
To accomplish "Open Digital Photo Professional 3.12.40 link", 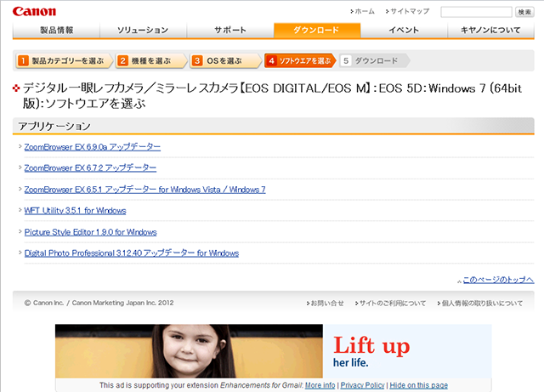I will pyautogui.click(x=132, y=253).
